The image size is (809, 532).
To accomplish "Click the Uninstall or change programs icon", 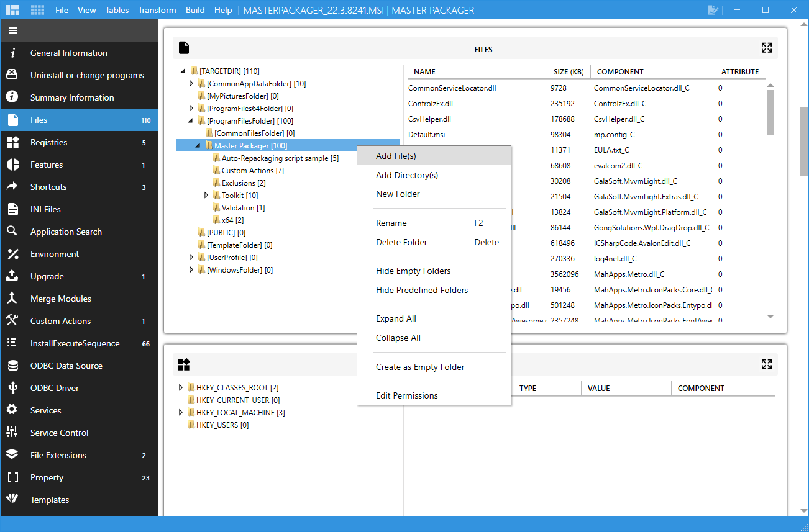I will click(x=12, y=75).
